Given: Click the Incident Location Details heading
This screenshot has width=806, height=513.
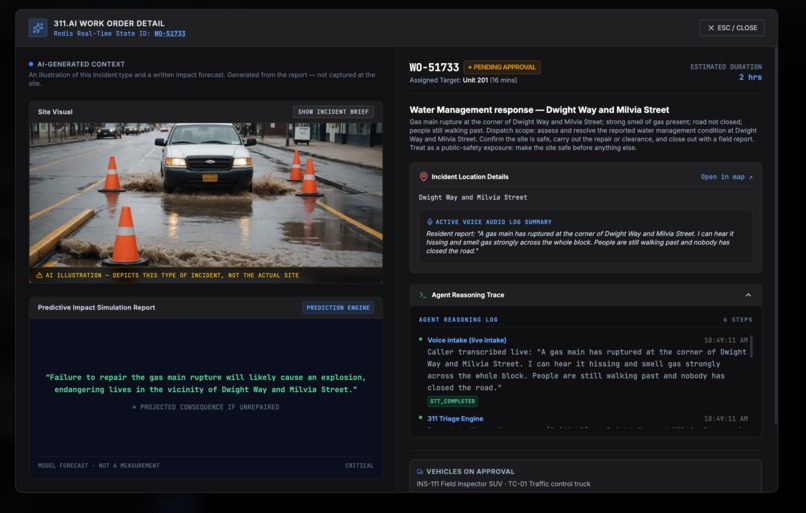Looking at the screenshot, I should click(x=470, y=177).
